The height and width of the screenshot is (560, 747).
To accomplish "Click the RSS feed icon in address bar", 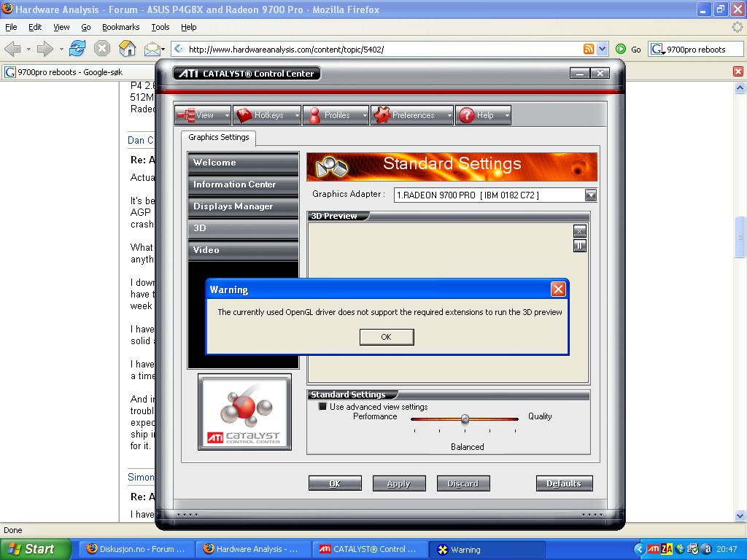I will pyautogui.click(x=589, y=49).
